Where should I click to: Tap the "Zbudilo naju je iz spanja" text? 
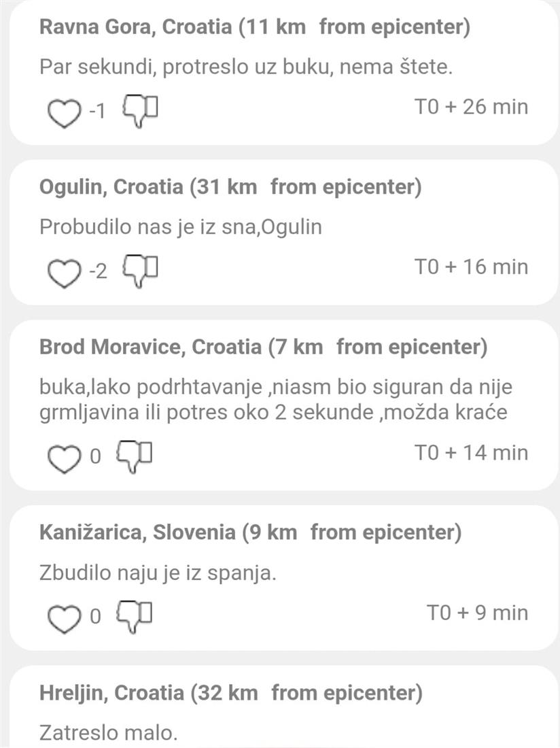point(158,573)
